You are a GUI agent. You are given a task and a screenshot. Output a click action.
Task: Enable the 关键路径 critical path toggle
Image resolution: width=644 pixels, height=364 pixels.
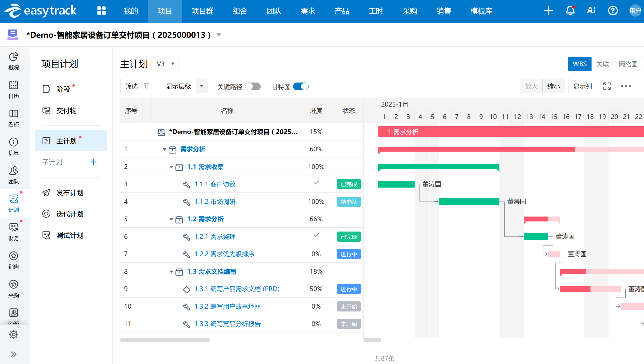tap(253, 86)
